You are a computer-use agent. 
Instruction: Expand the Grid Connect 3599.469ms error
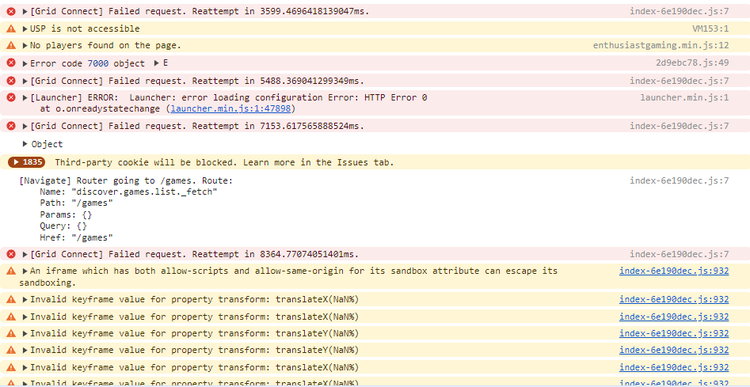click(x=25, y=11)
